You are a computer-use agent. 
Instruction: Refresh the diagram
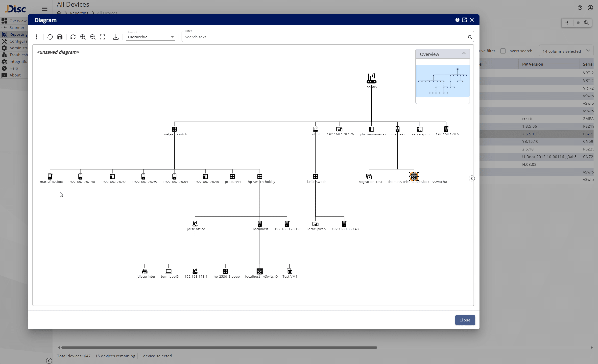coord(73,37)
